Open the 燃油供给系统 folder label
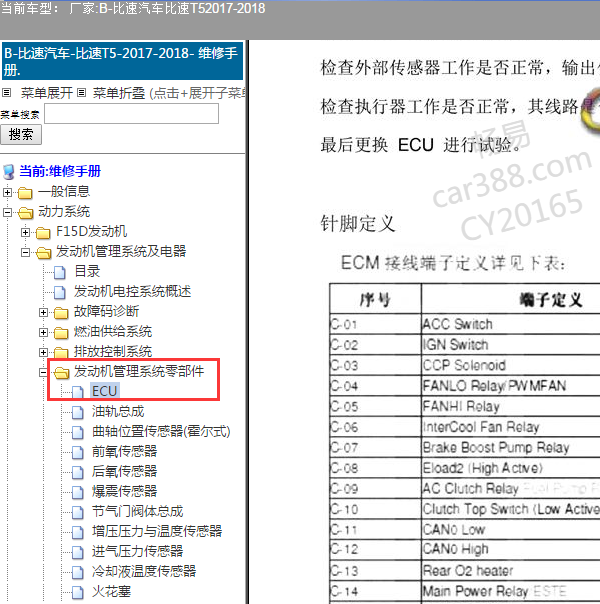This screenshot has width=600, height=604. tap(113, 332)
